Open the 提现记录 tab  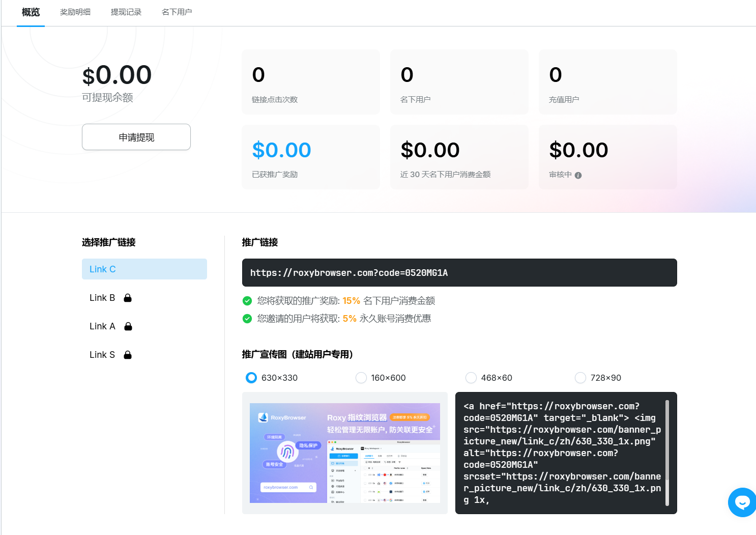point(126,12)
